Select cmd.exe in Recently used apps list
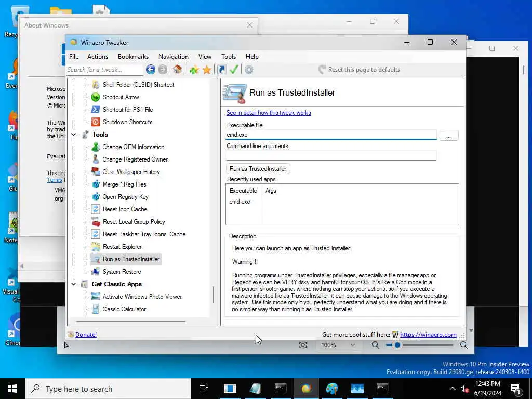The image size is (532, 399). [240, 202]
